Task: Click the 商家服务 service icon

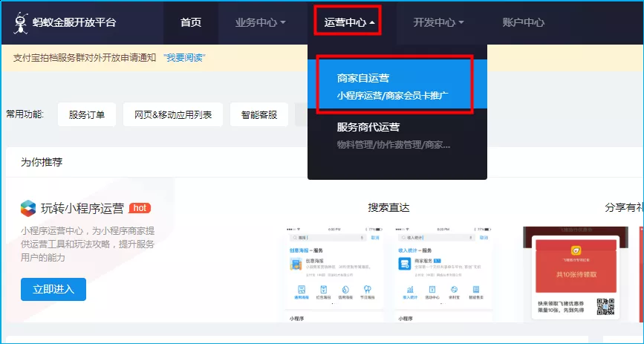Action: point(405,264)
